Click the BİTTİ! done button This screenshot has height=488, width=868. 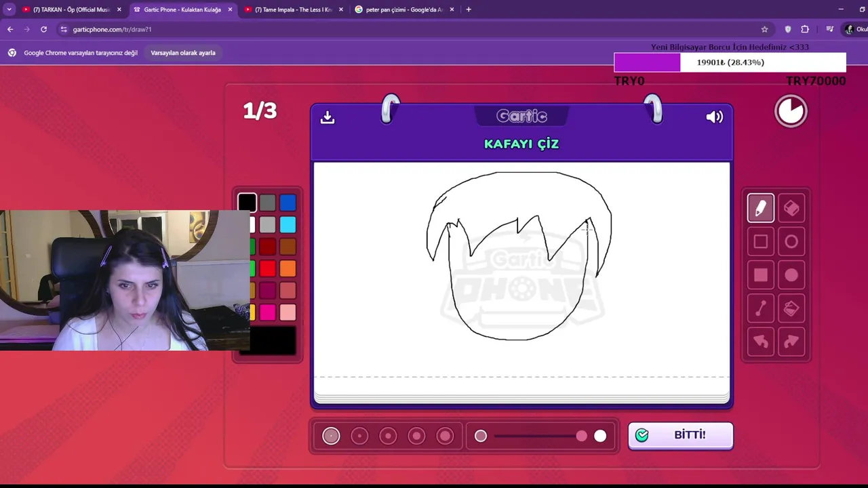680,435
